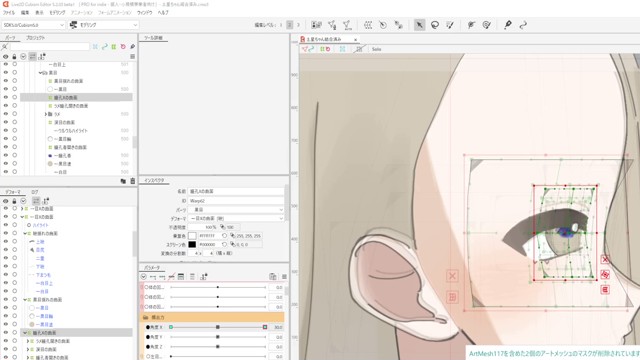Screen dimensions: 640x360
Task: Toggle the Solo view option
Action: (x=376, y=49)
